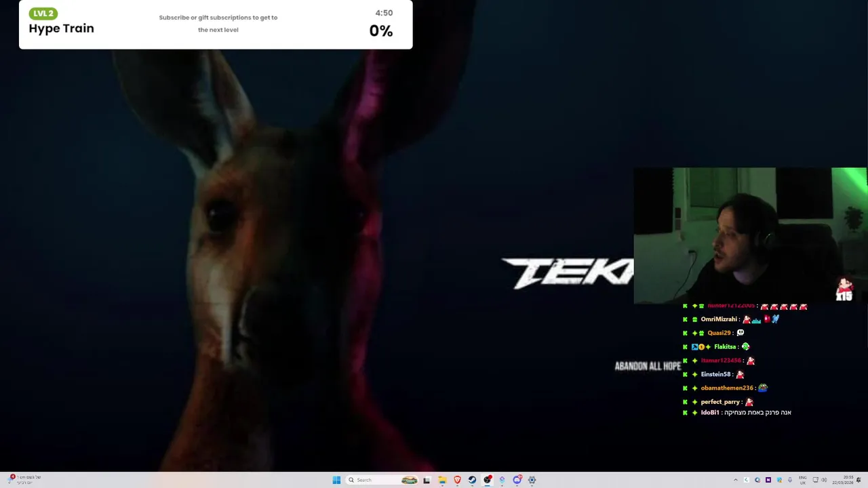Open Discord from the taskbar
The image size is (868, 488).
pyautogui.click(x=517, y=480)
